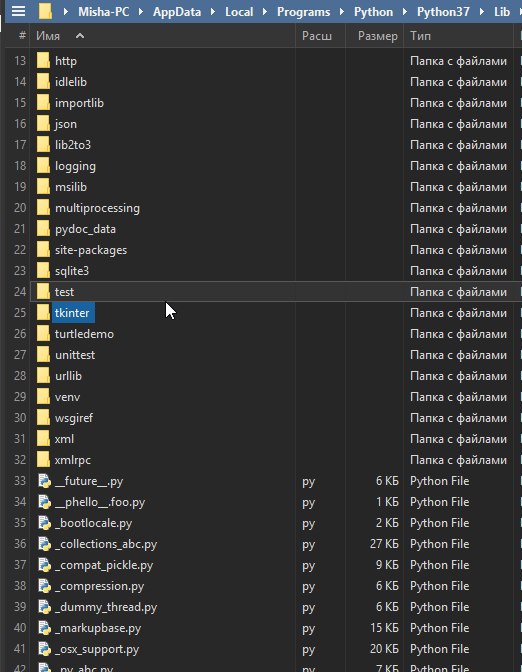Click the 15 КБ size value

[384, 628]
